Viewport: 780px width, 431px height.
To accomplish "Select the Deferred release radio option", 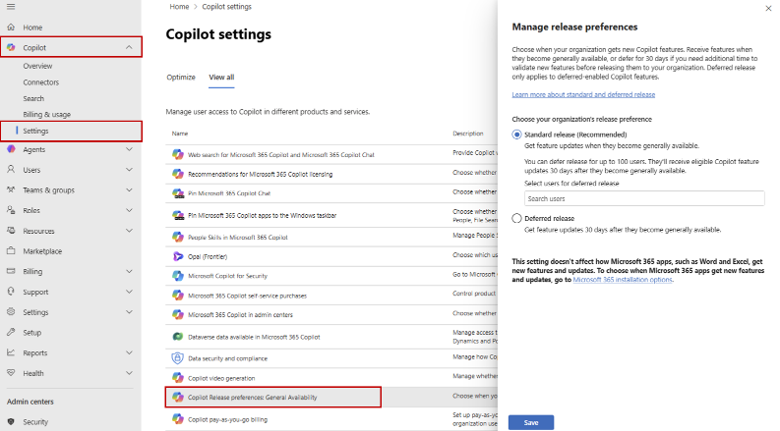I will click(517, 218).
